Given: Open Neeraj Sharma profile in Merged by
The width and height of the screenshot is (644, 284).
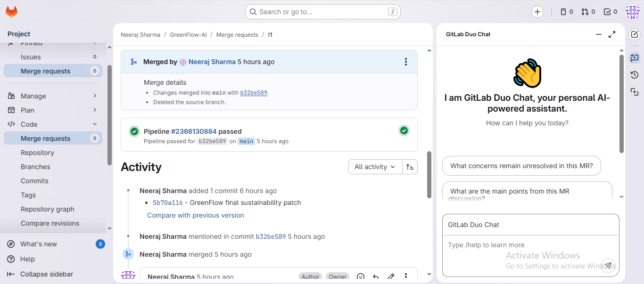Looking at the screenshot, I should 212,62.
